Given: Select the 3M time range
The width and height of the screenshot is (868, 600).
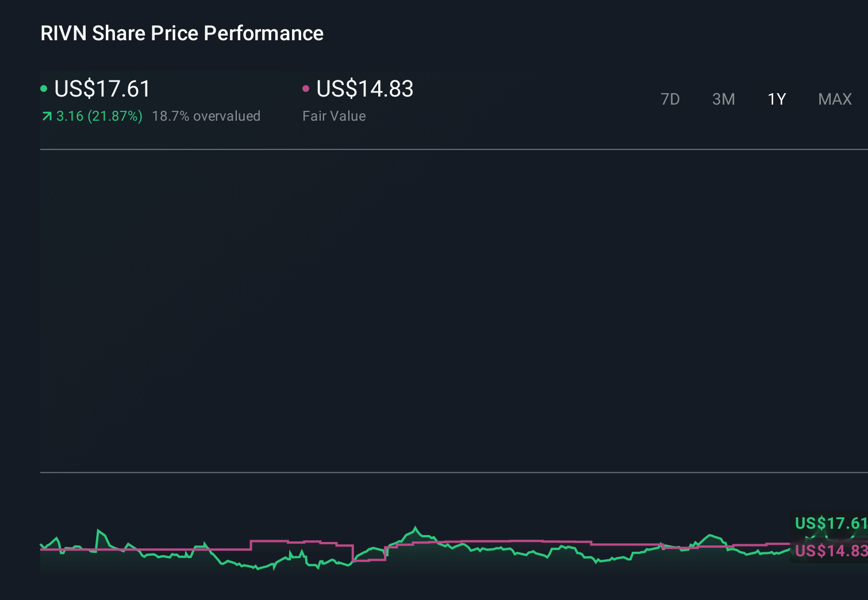Looking at the screenshot, I should (x=723, y=99).
